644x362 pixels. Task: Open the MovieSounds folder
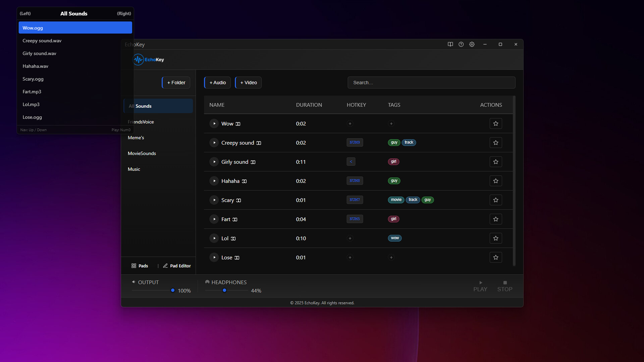(158, 153)
